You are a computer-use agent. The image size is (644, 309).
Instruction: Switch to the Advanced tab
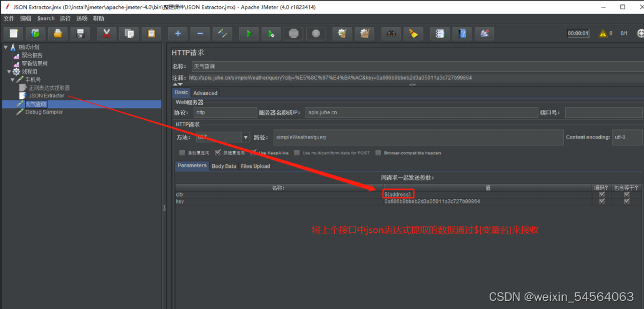point(205,93)
